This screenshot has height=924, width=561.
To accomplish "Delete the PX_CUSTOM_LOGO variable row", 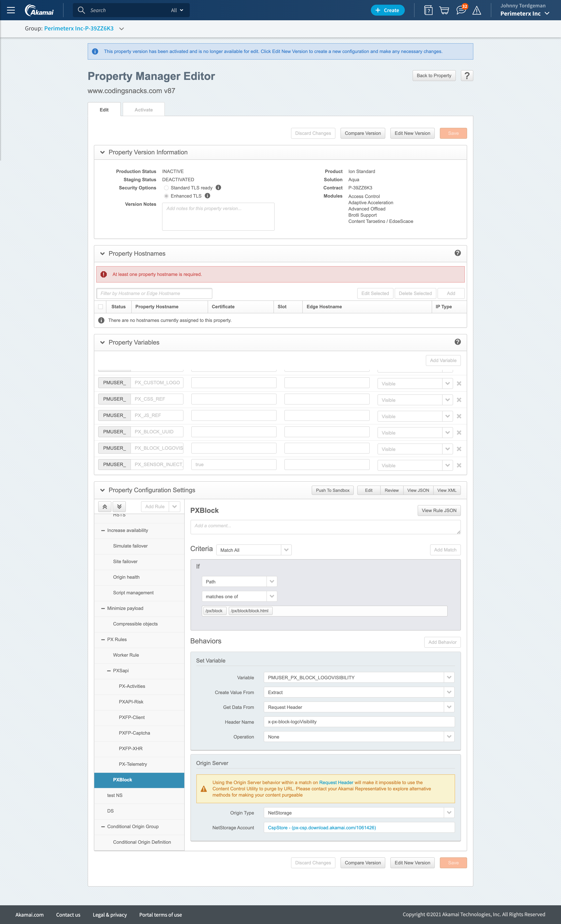I will (x=459, y=384).
